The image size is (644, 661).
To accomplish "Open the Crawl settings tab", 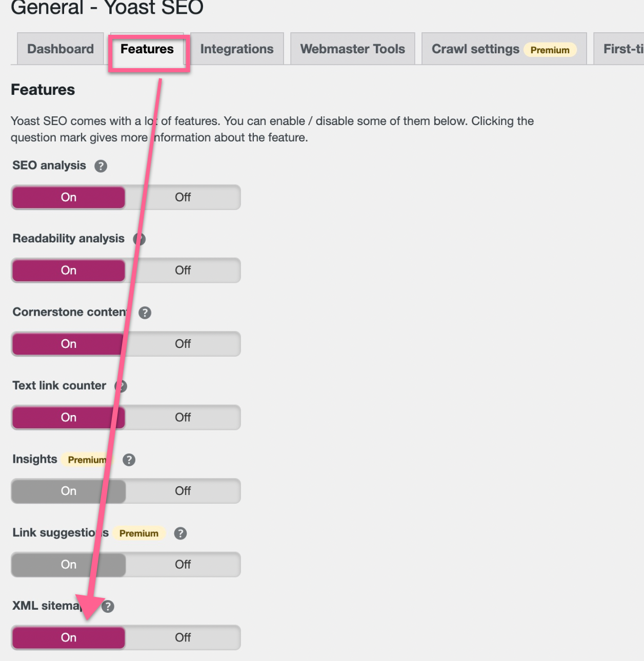I will (475, 49).
